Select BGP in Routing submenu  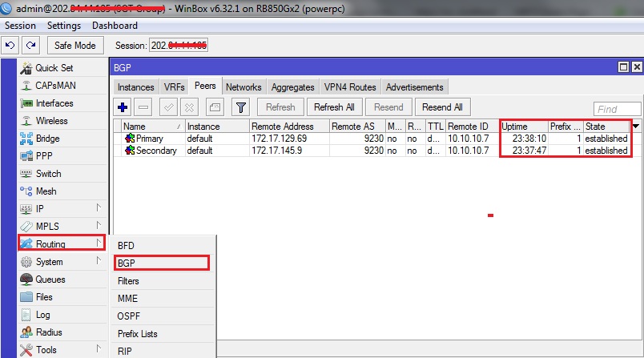(163, 263)
